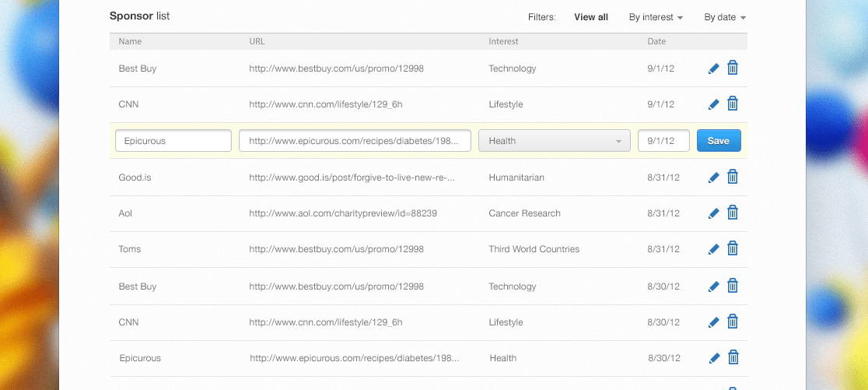868x390 pixels.
Task: Open edit mode for Aol sponsor
Action: [x=714, y=213]
